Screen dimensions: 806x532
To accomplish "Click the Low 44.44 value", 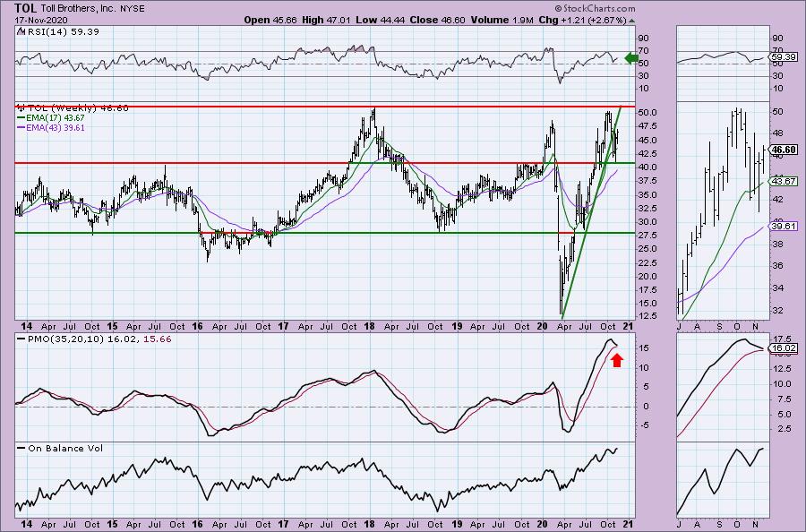I will click(380, 20).
